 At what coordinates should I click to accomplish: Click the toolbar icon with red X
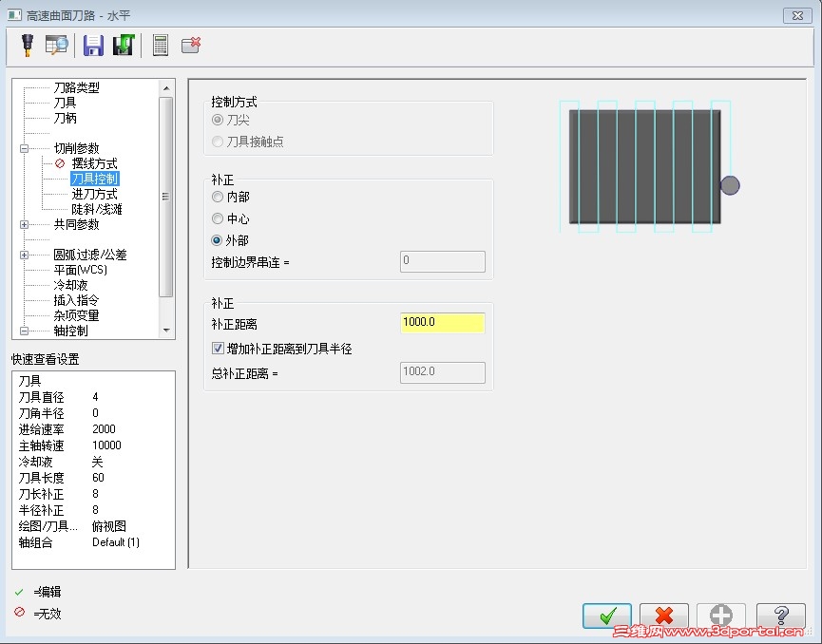(x=191, y=45)
